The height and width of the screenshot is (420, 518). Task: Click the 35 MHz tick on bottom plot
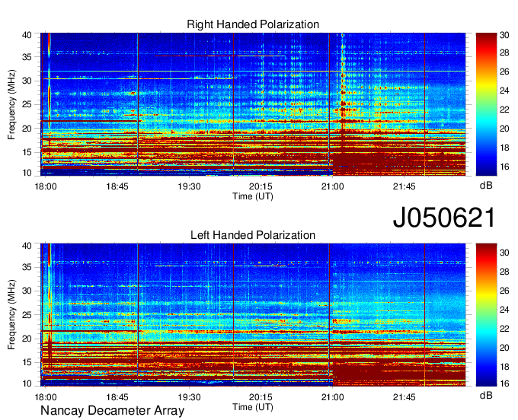coord(27,268)
